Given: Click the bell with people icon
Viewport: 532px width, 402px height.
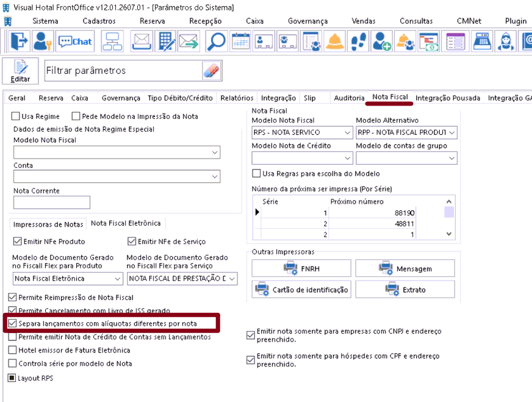Looking at the screenshot, I should [x=406, y=41].
